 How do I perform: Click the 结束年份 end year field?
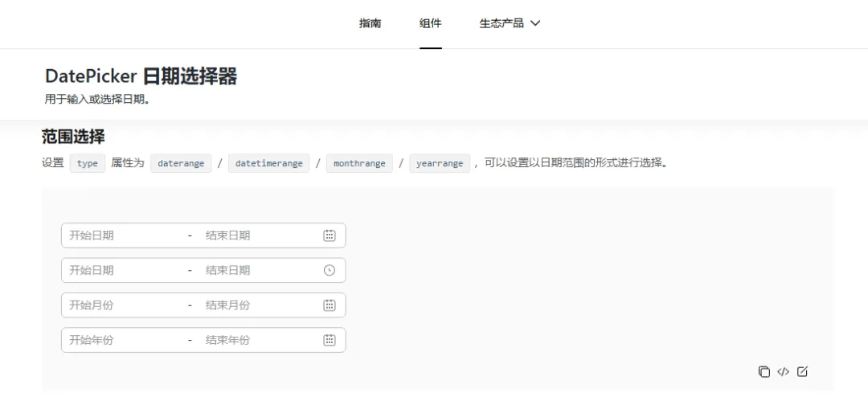pyautogui.click(x=259, y=340)
